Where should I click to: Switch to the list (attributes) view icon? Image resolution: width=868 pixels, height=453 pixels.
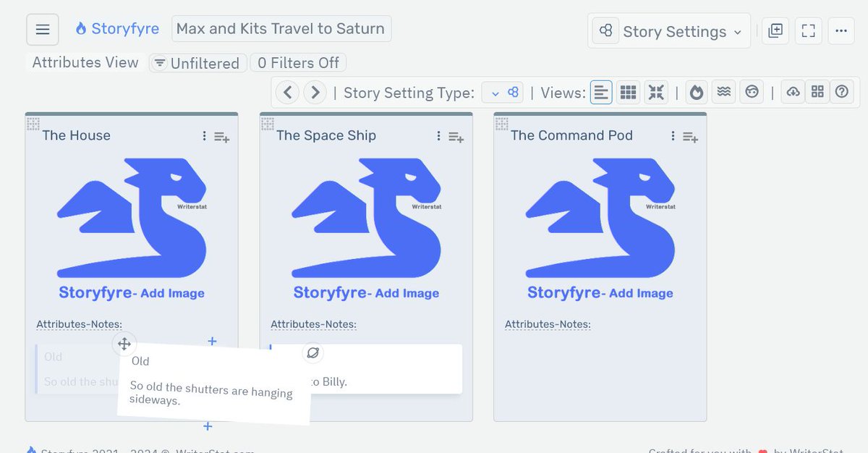coord(601,93)
